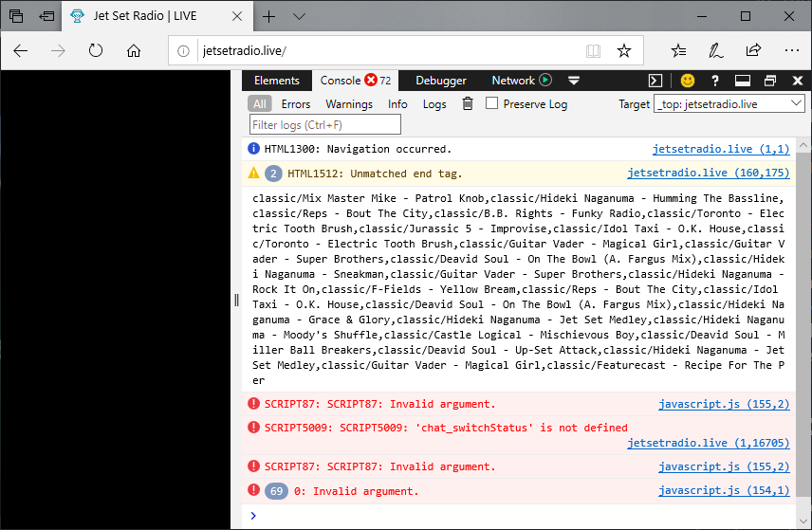Expand the grouped 2 warnings badge
This screenshot has height=530, width=812.
click(x=273, y=174)
